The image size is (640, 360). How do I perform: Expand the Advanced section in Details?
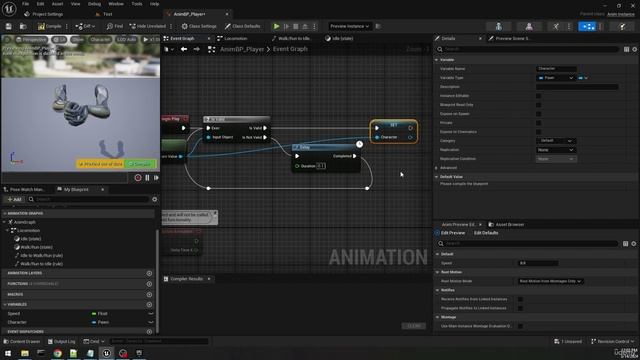point(436,168)
